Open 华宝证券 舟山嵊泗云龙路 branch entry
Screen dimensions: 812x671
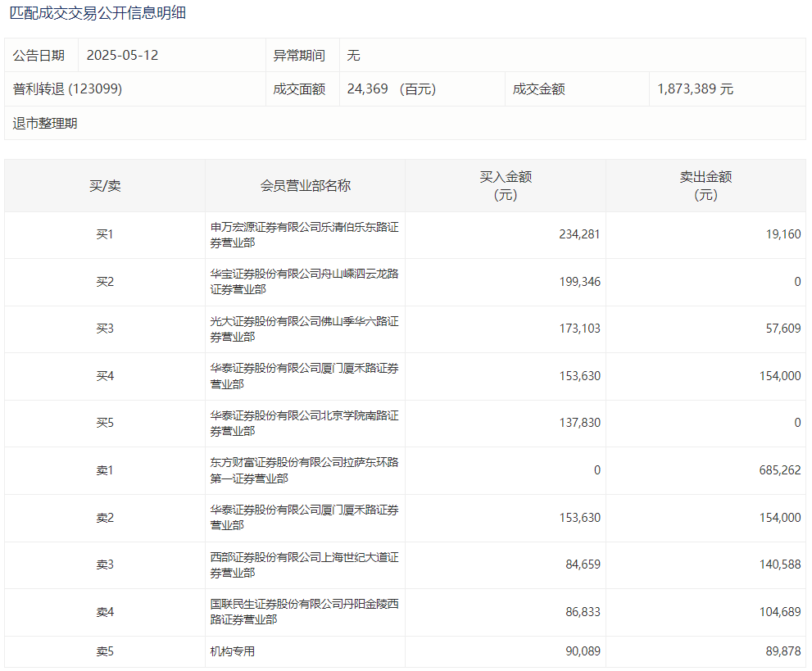click(x=304, y=282)
